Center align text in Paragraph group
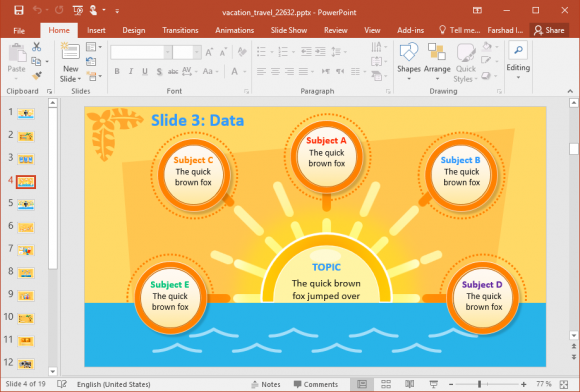The height and width of the screenshot is (392, 580). pos(275,71)
